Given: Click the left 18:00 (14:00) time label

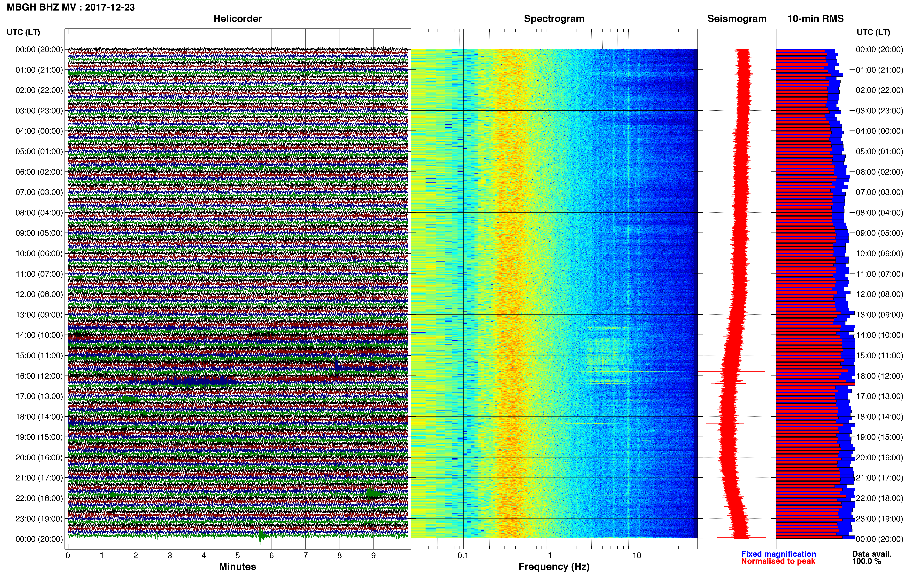Looking at the screenshot, I should point(39,417).
